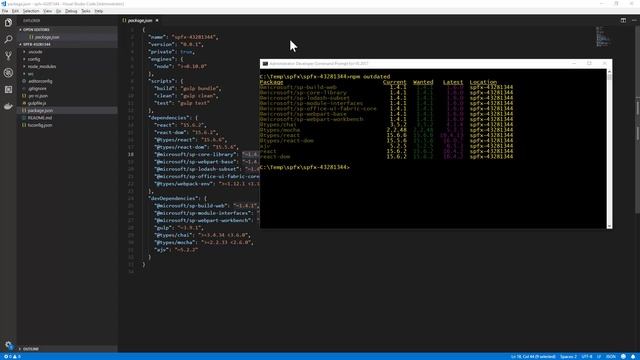Click the "@microsoft/sp-core-library" line in editor
The width and height of the screenshot is (640, 360).
pos(207,154)
